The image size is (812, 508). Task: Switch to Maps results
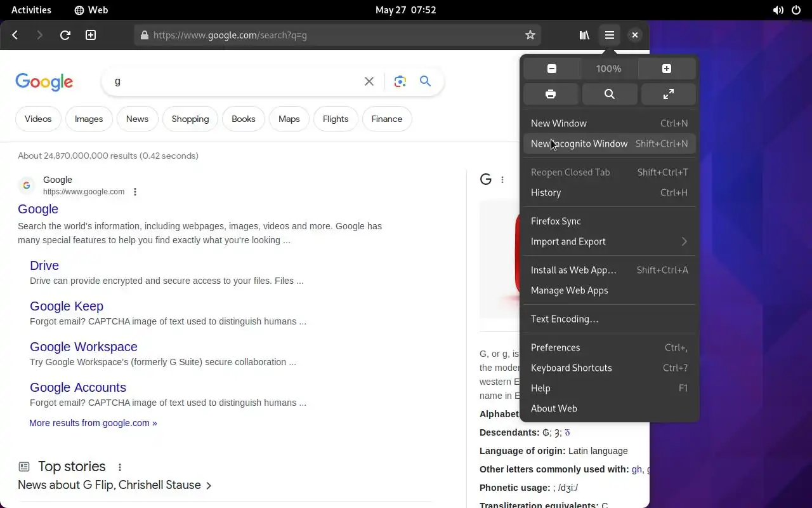[x=289, y=119]
